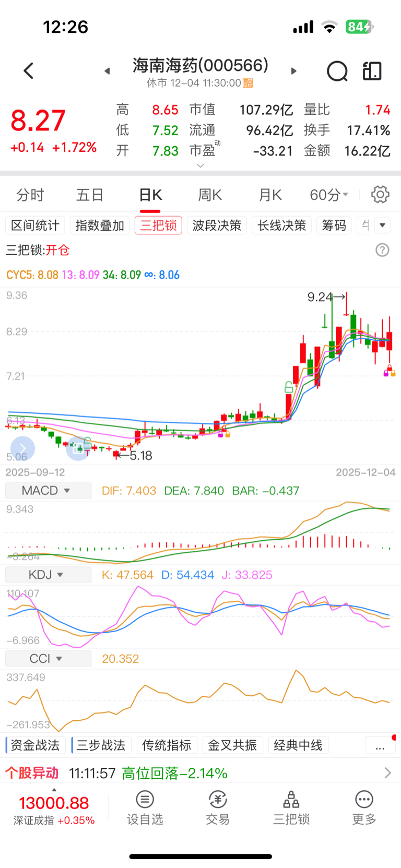Open 个股异动 details chevron

pos(387,773)
